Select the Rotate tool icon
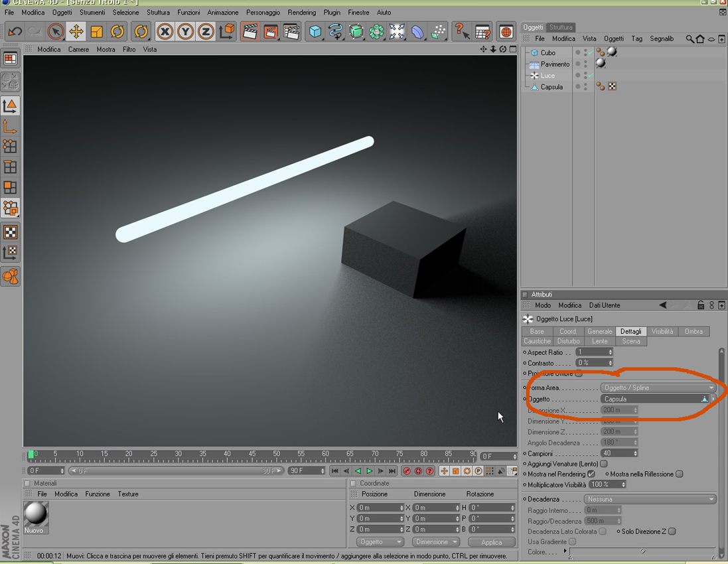Screen dimensions: 728x564 pos(117,32)
